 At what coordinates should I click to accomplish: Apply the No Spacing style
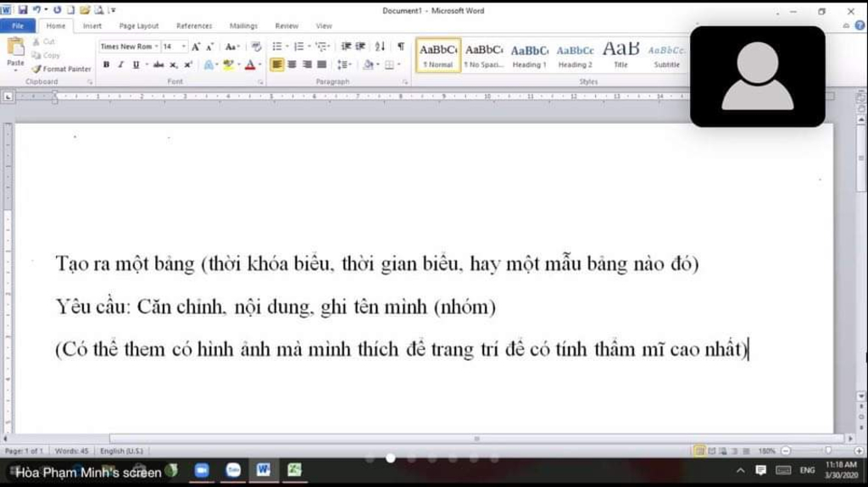click(484, 55)
